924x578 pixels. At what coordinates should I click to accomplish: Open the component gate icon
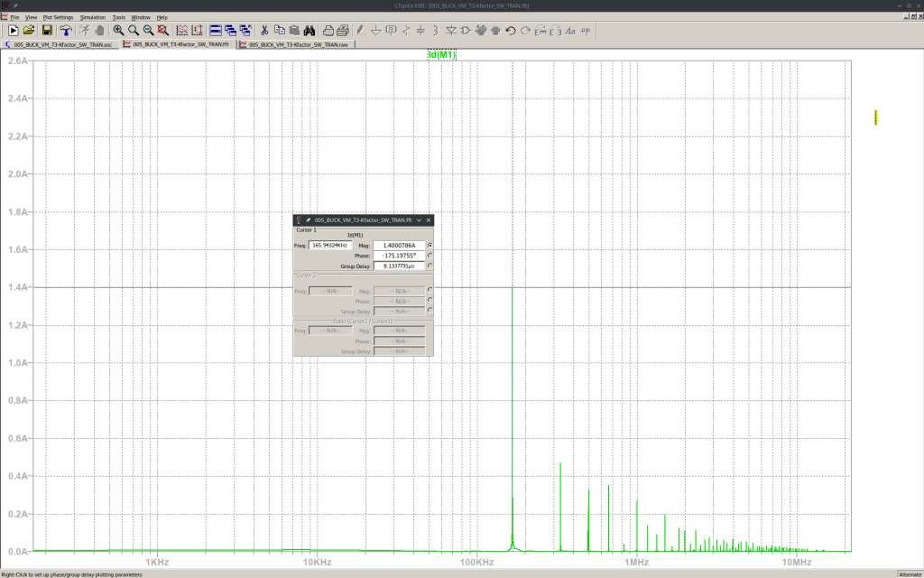click(x=466, y=30)
